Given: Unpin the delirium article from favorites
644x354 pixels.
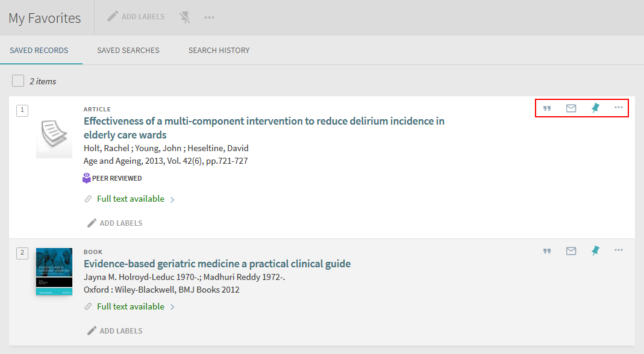Looking at the screenshot, I should click(595, 108).
